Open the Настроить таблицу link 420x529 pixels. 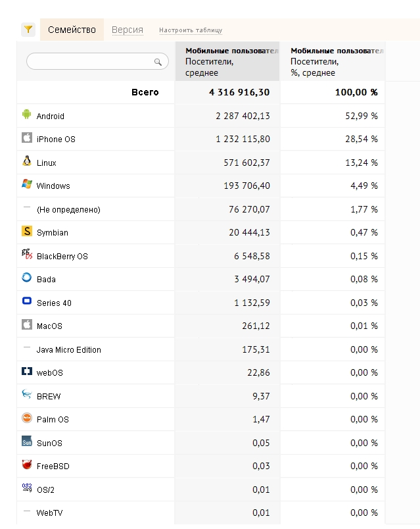point(191,30)
